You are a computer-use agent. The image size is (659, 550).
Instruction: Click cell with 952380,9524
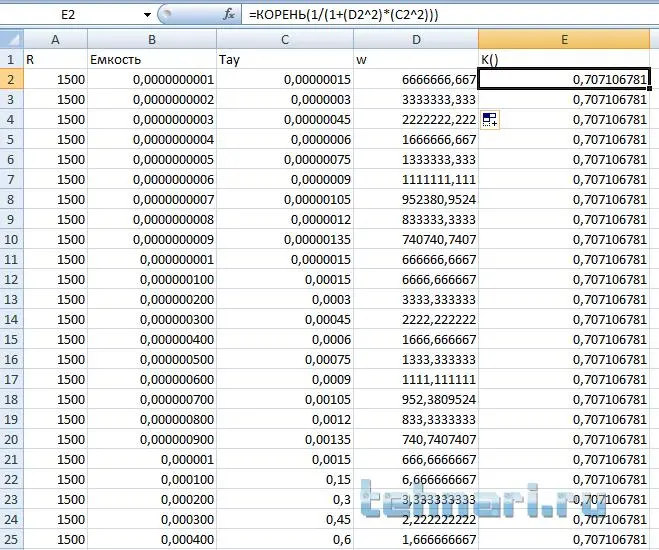pos(416,200)
